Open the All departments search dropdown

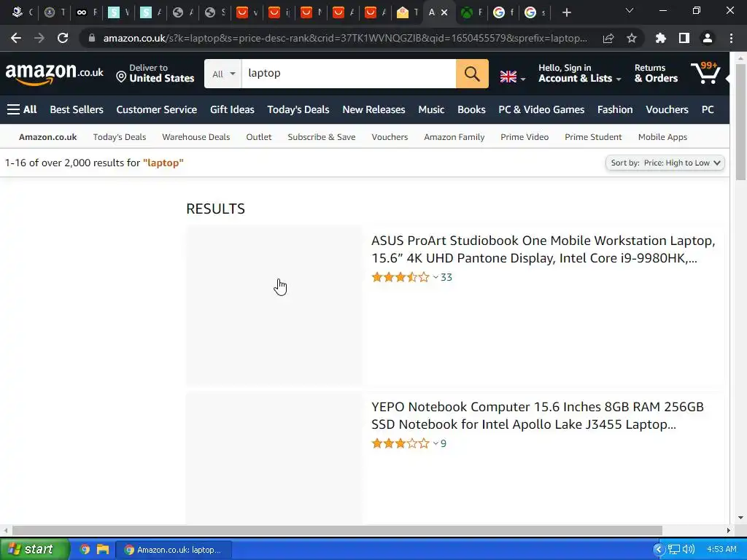[x=223, y=74]
